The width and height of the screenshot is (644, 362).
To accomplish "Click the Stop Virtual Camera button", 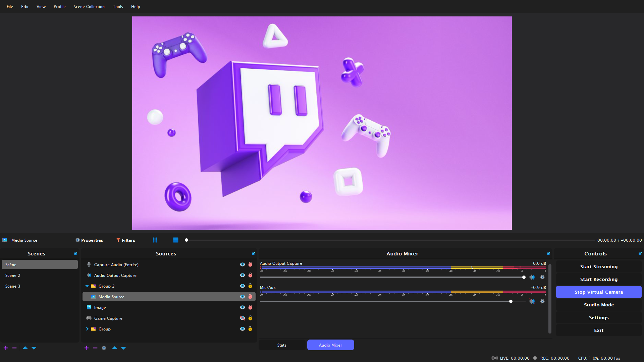I will click(x=598, y=292).
